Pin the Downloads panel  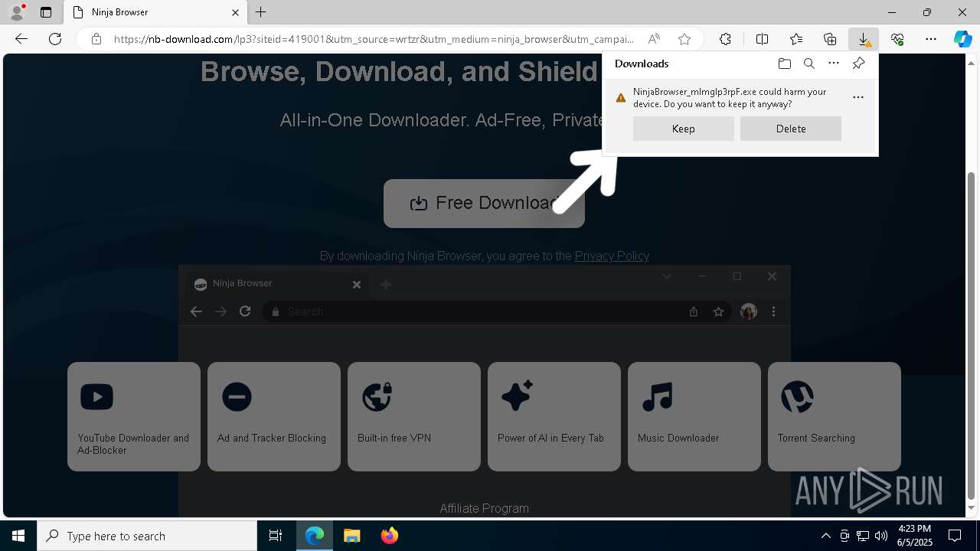[x=858, y=64]
